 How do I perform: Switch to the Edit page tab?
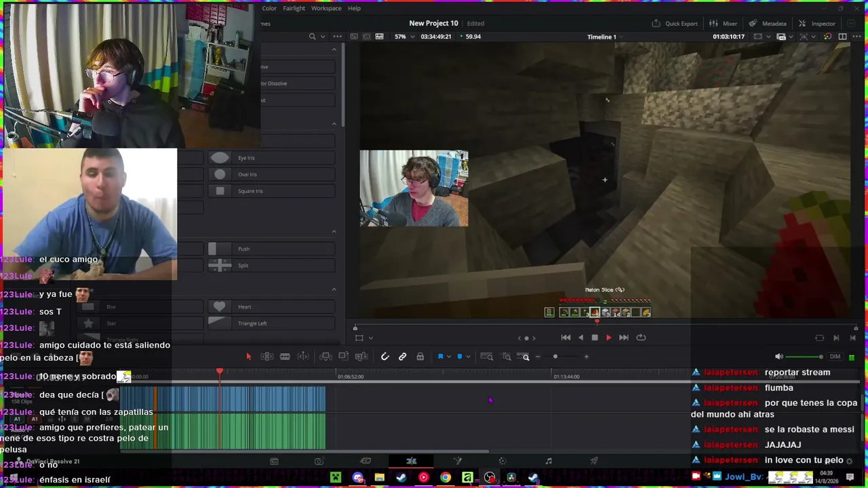tap(412, 461)
